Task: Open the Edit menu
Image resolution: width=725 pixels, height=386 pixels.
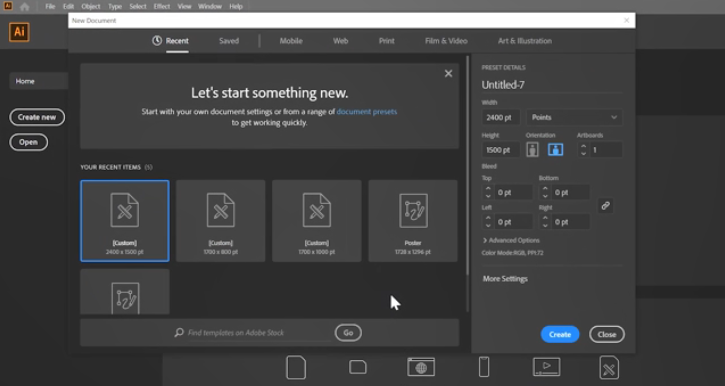Action: (x=68, y=6)
